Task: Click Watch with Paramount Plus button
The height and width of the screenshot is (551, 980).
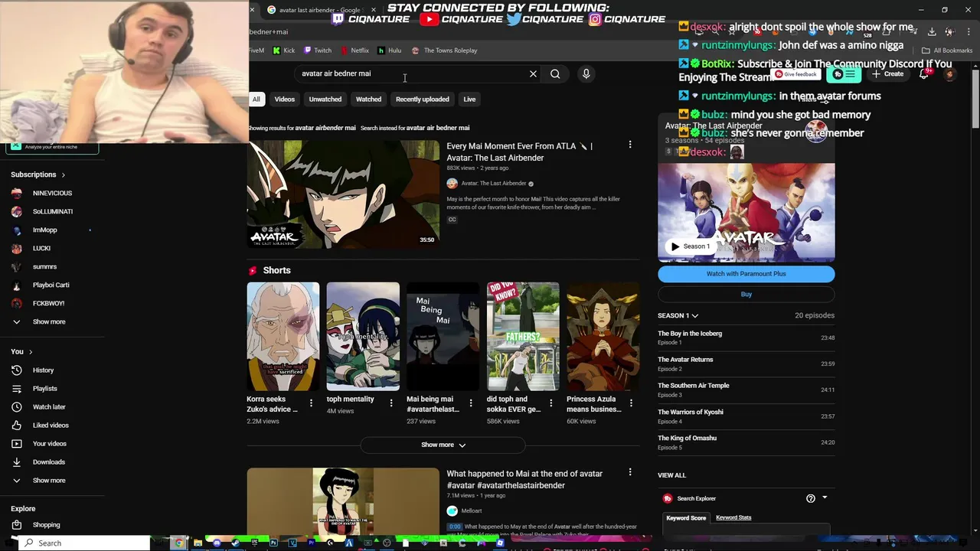Action: click(x=746, y=274)
